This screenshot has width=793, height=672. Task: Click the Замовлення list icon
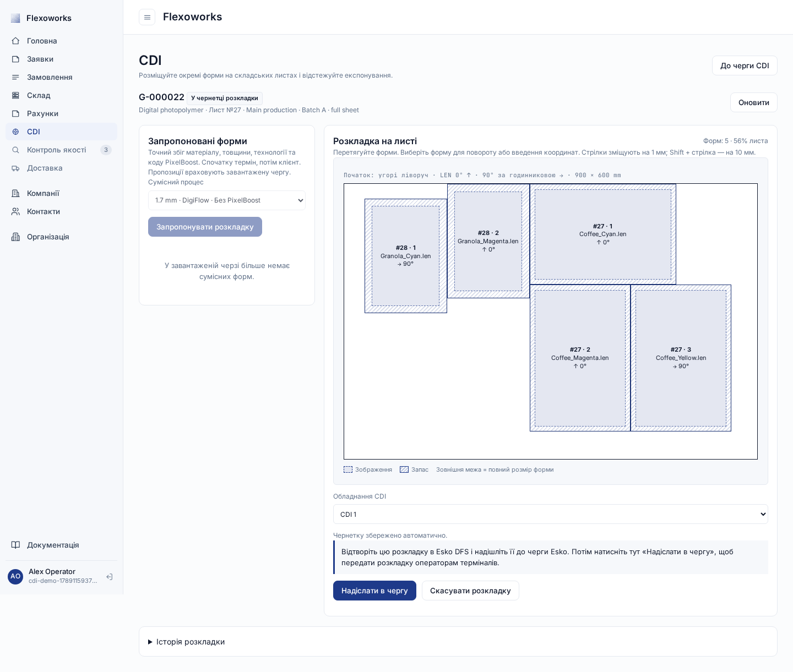(15, 77)
